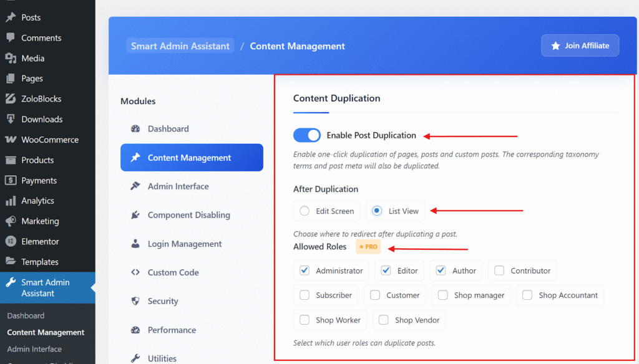639x364 pixels.
Task: Click the Comments speech bubble icon
Action: pyautogui.click(x=11, y=37)
